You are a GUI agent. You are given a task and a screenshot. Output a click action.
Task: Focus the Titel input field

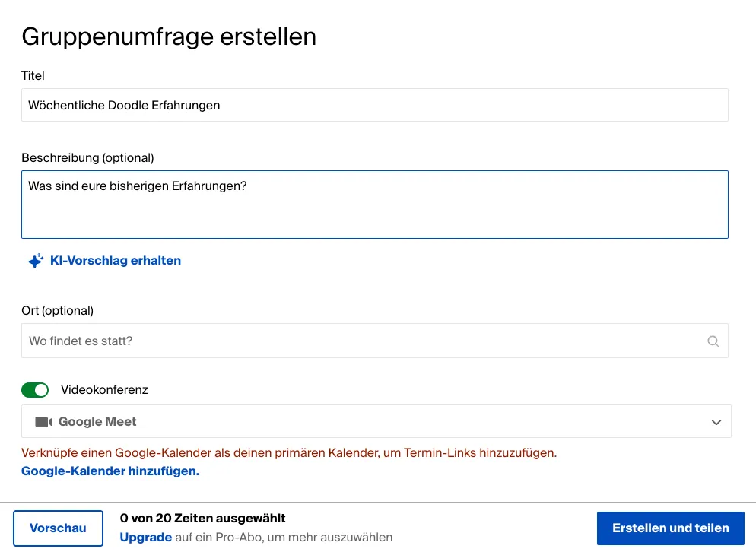(374, 105)
